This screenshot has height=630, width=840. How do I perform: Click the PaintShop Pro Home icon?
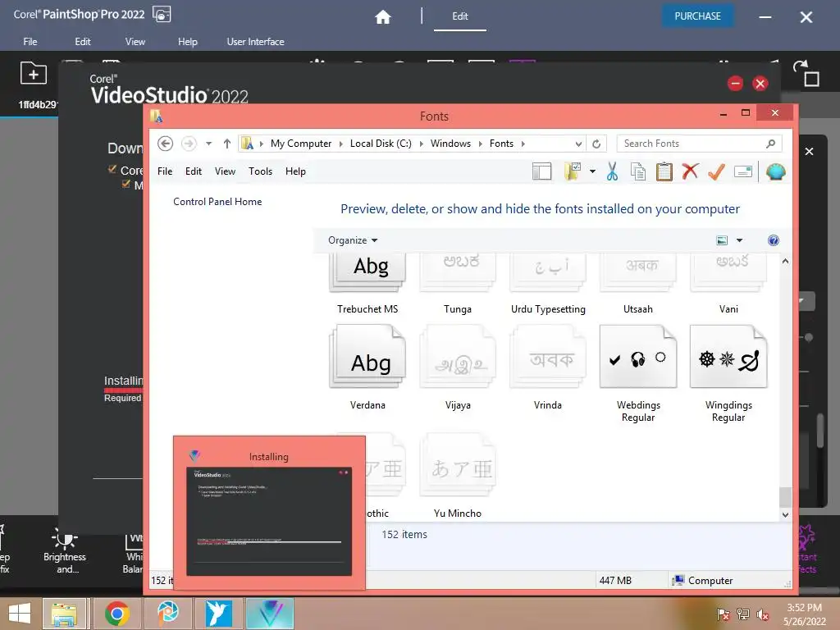click(x=382, y=16)
